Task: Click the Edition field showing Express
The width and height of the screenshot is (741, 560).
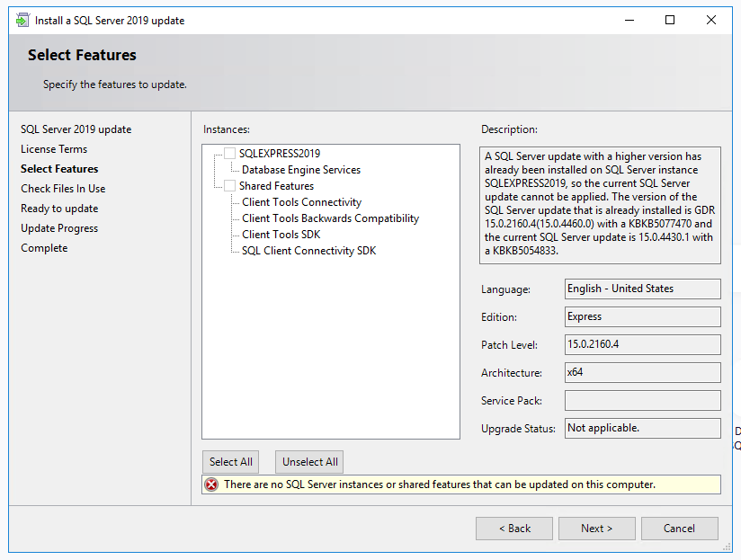Action: 643,316
